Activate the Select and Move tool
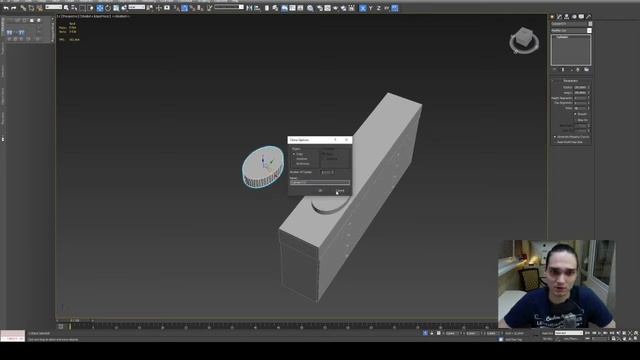Viewport: 640px width, 360px height. point(100,8)
